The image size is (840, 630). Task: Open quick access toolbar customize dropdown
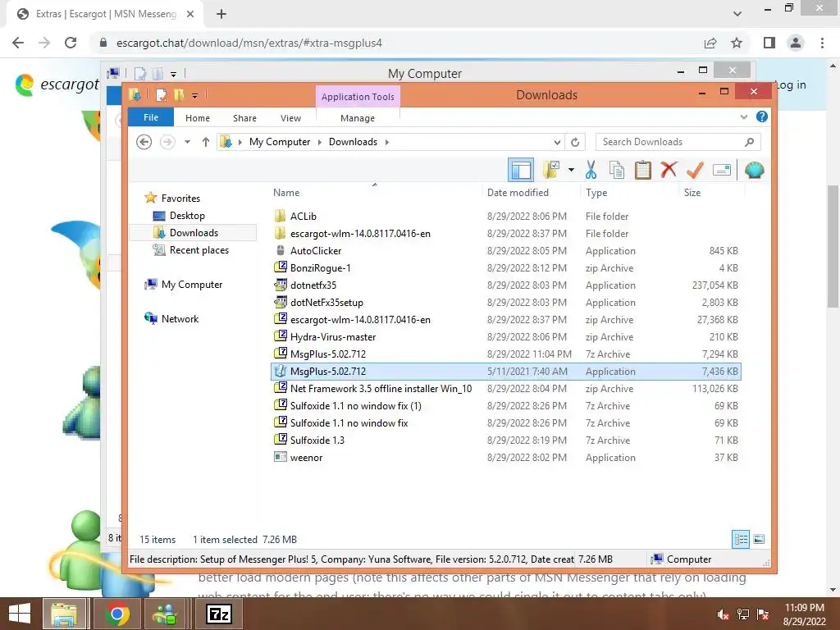[x=195, y=96]
